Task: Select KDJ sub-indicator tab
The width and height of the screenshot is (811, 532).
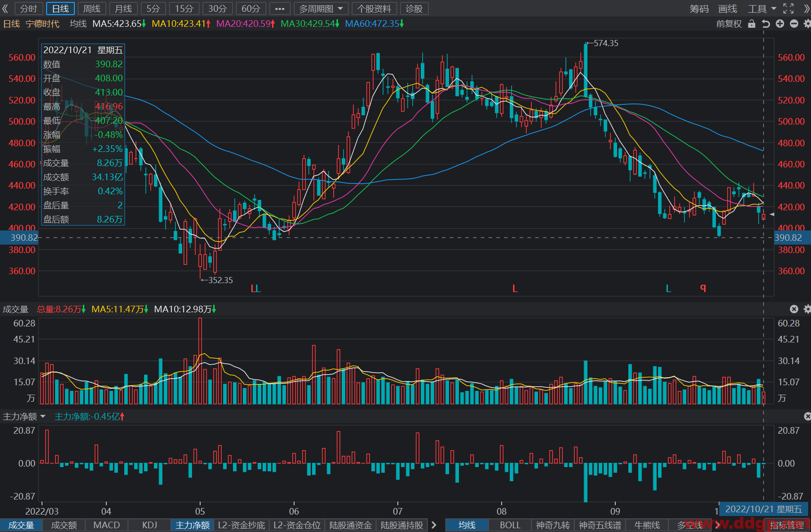Action: point(150,525)
